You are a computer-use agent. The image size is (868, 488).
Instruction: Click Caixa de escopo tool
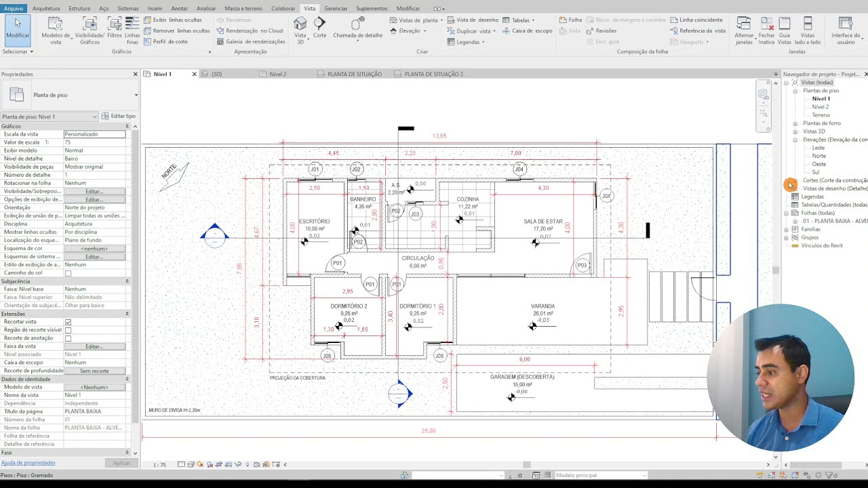pos(527,30)
